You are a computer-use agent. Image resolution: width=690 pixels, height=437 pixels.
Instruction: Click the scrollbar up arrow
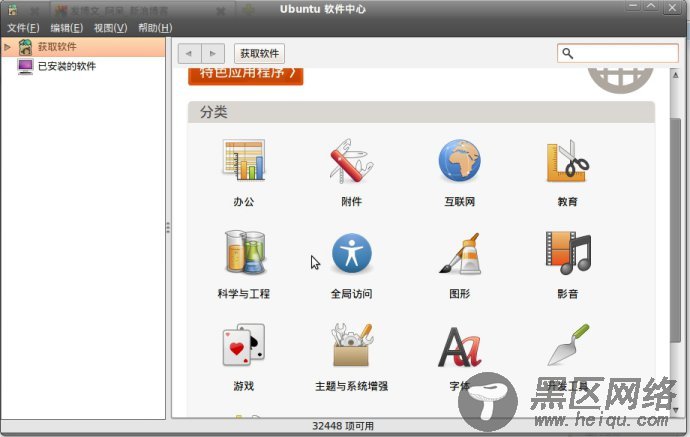click(x=675, y=75)
